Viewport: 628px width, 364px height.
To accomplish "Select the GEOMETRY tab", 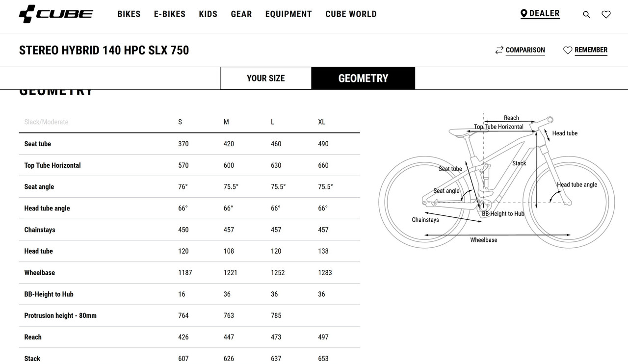I will pyautogui.click(x=364, y=78).
